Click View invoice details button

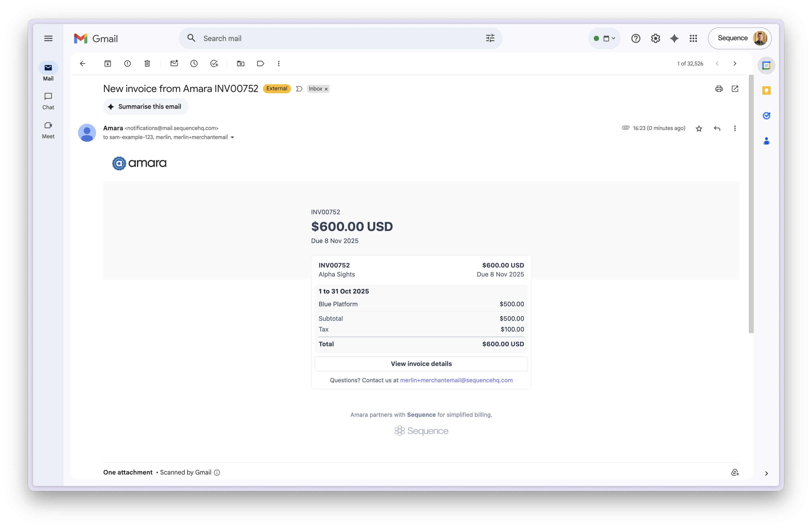(x=421, y=363)
